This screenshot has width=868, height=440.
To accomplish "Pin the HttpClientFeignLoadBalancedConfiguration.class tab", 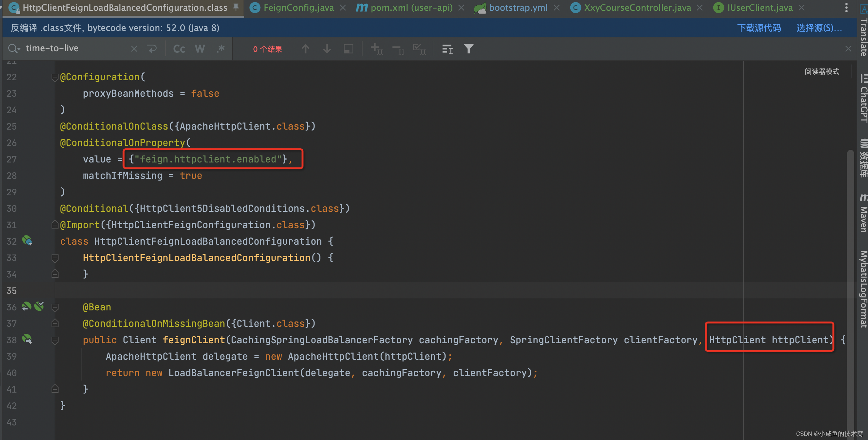I will (236, 7).
